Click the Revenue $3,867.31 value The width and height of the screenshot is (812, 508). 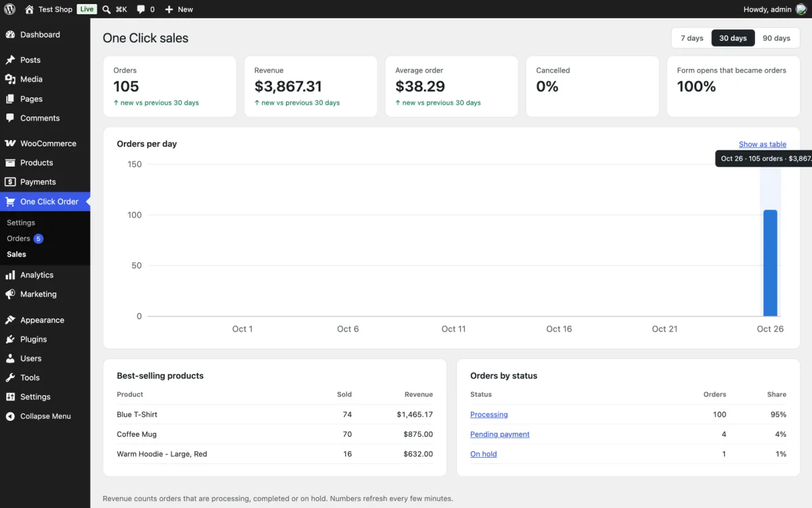tap(288, 87)
